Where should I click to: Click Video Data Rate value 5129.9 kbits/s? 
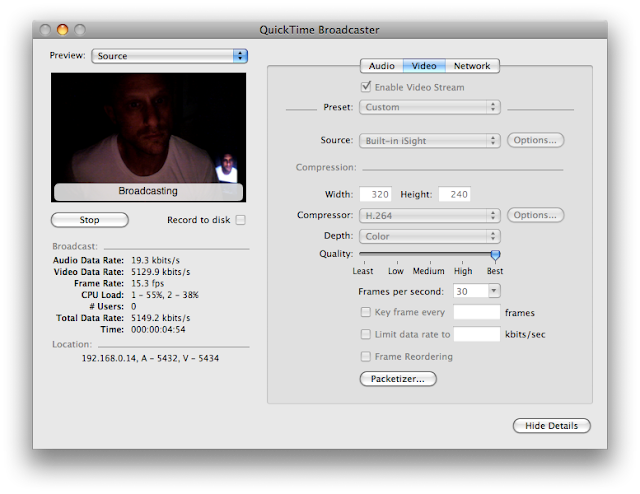(x=160, y=272)
